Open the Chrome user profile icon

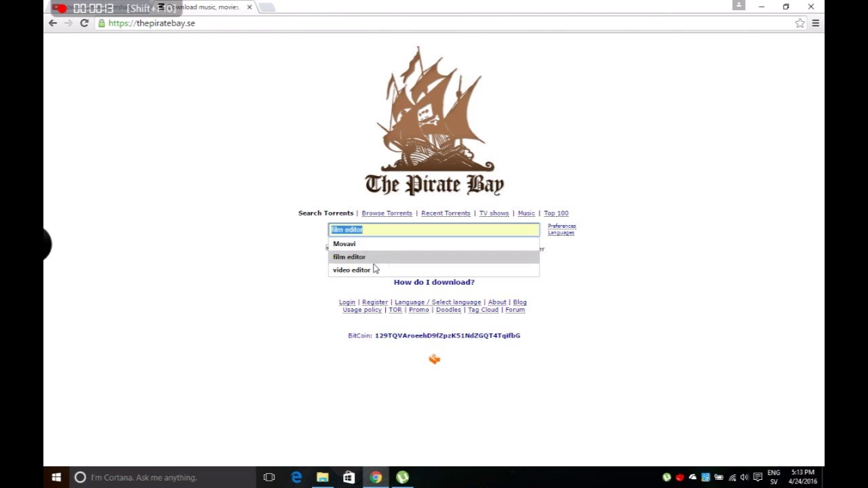pyautogui.click(x=738, y=5)
